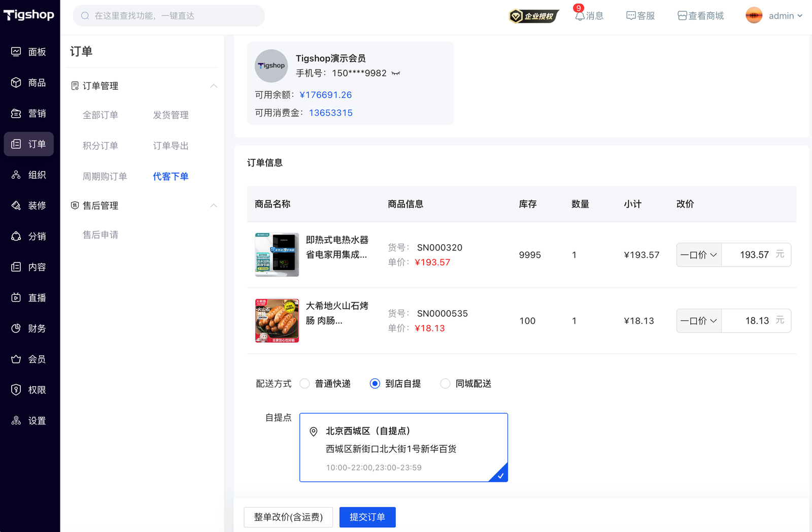Screen dimensions: 812x532
Task: Open Marketing (营销) sidebar section
Action: click(16, 114)
